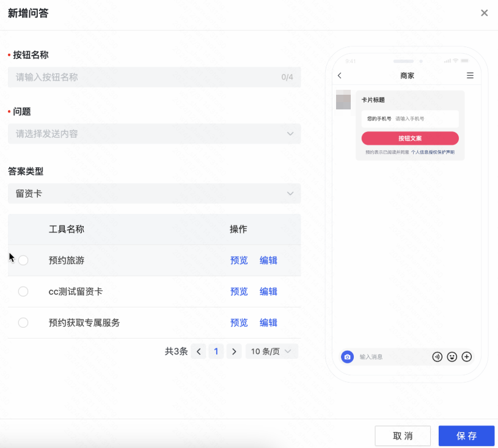Click 预览 for 预约旅游
This screenshot has width=498, height=448.
pyautogui.click(x=239, y=260)
